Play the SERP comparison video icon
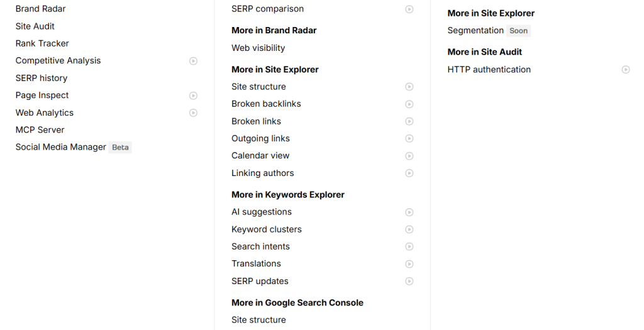 409,9
